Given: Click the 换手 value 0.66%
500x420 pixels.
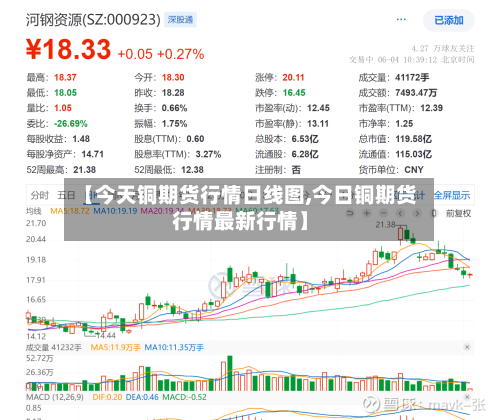Looking at the screenshot, I should (174, 108).
